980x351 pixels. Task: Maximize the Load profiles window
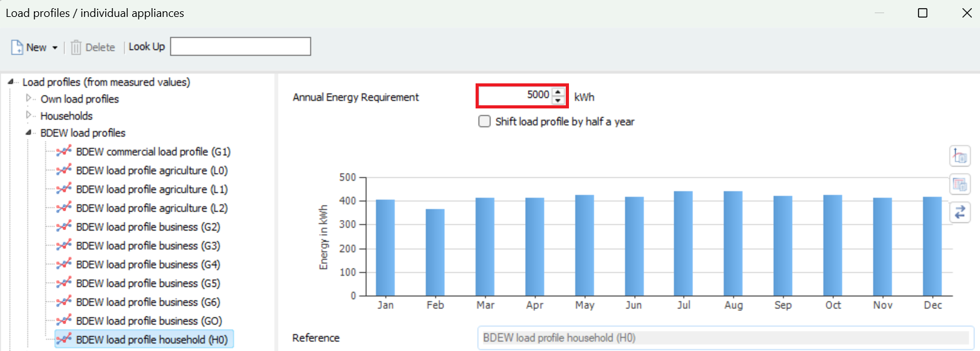(922, 13)
